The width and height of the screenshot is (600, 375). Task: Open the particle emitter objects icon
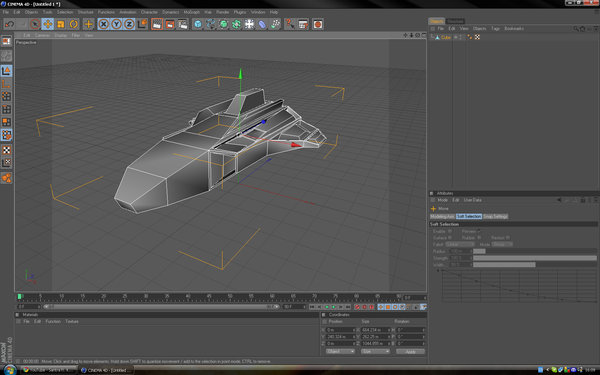pyautogui.click(x=275, y=24)
